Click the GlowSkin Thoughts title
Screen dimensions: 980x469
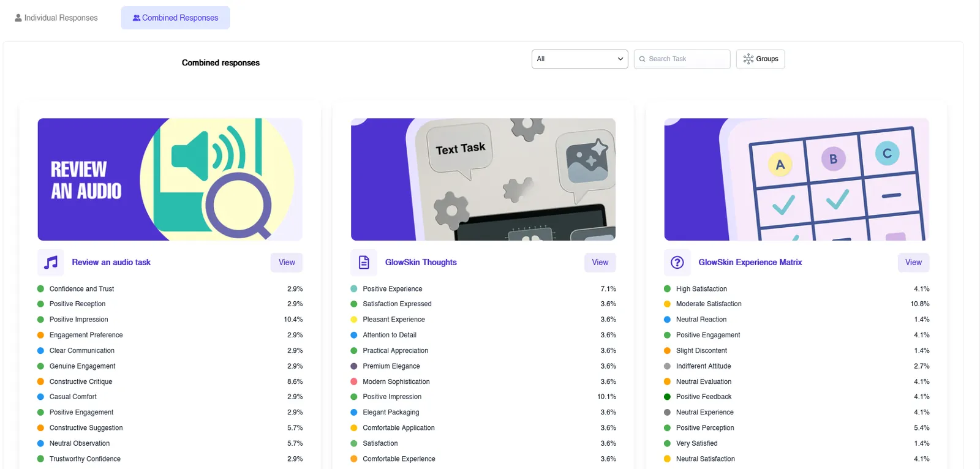click(421, 263)
